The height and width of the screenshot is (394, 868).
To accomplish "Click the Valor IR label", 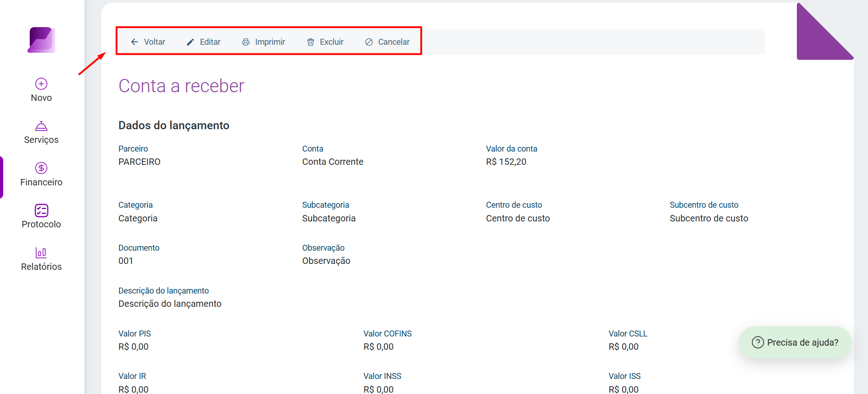I will click(132, 376).
